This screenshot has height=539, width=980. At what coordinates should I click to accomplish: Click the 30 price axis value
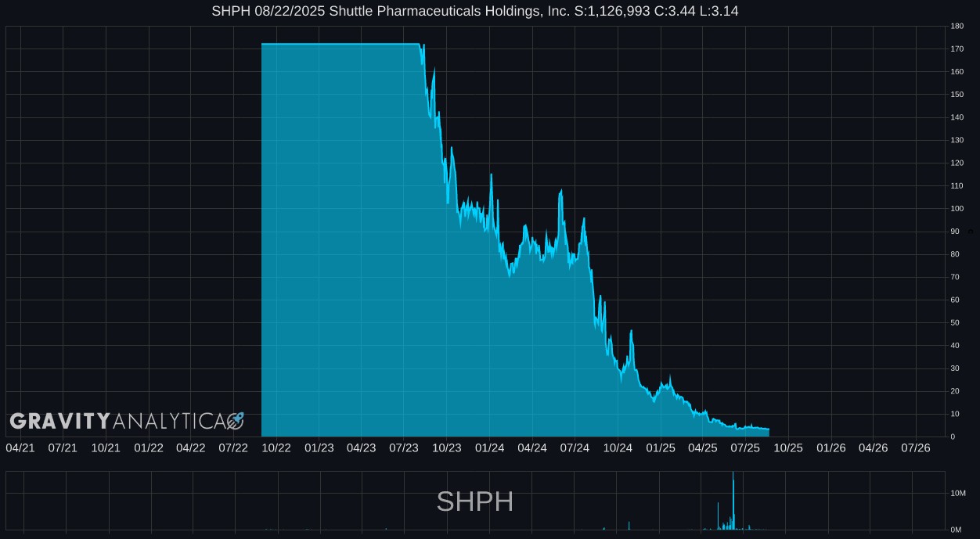click(954, 368)
